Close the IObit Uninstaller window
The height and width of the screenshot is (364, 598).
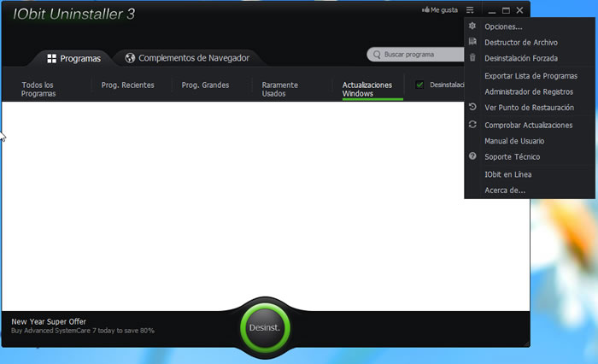coord(519,10)
